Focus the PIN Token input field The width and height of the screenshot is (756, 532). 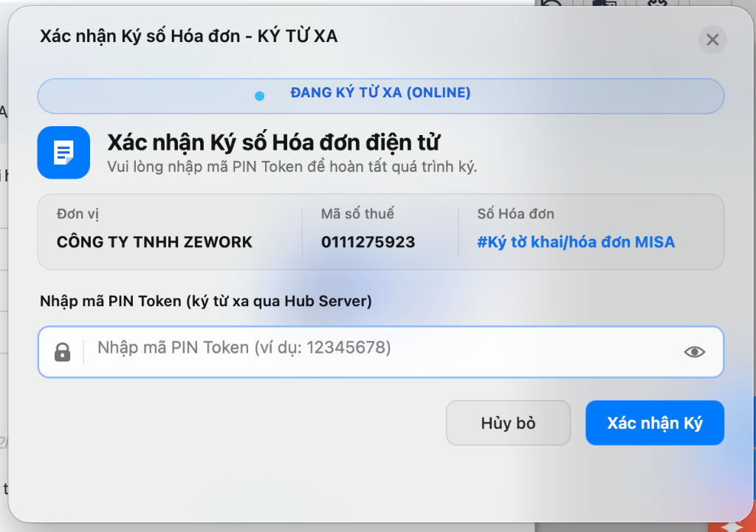click(381, 352)
